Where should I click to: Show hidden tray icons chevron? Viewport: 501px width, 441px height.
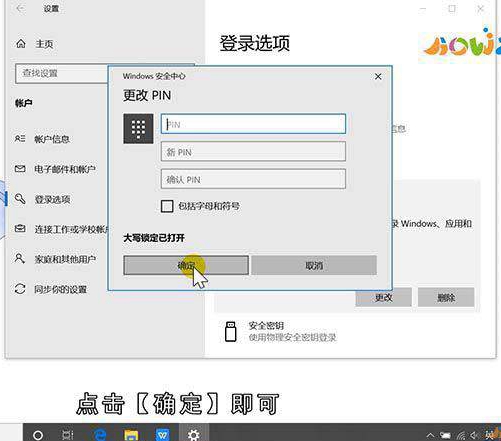click(x=430, y=435)
